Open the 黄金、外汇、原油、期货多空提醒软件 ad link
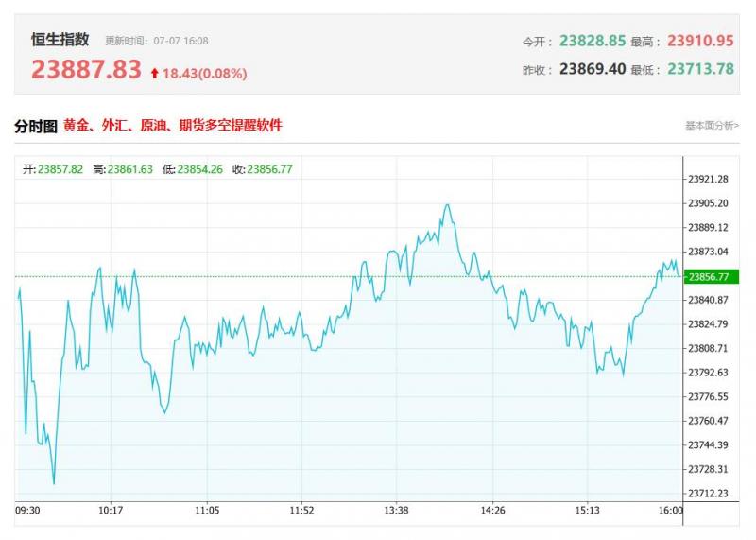The image size is (756, 540). (x=173, y=126)
